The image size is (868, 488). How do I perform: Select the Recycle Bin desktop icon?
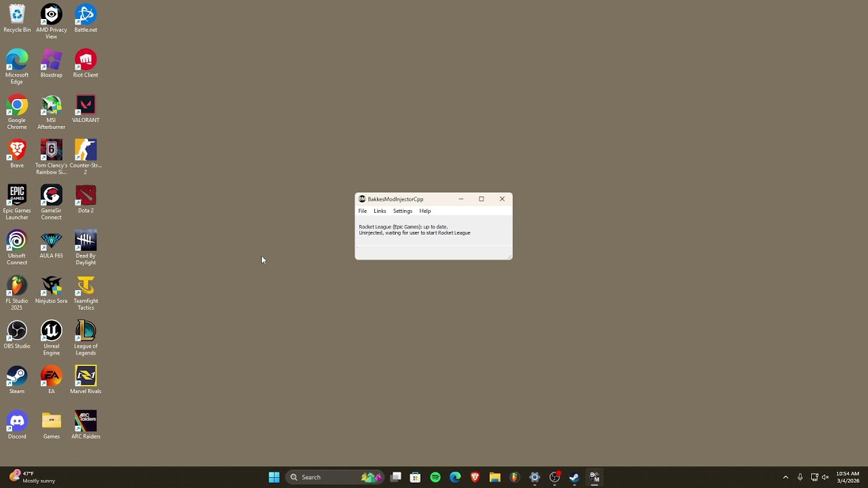click(x=17, y=19)
